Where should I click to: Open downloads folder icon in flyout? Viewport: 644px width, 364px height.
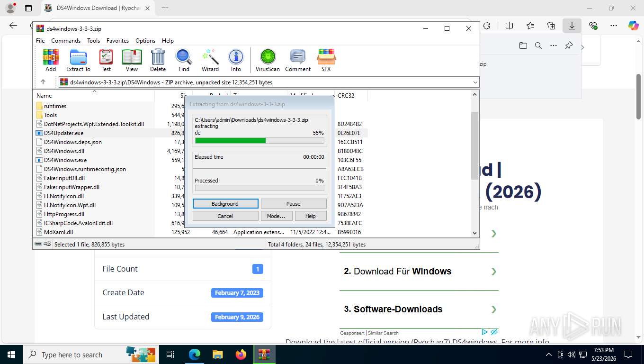523,45
